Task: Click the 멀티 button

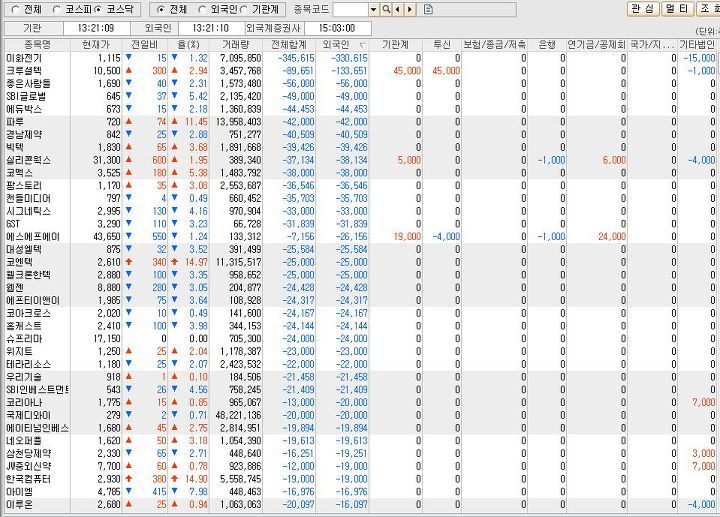Action: (678, 9)
